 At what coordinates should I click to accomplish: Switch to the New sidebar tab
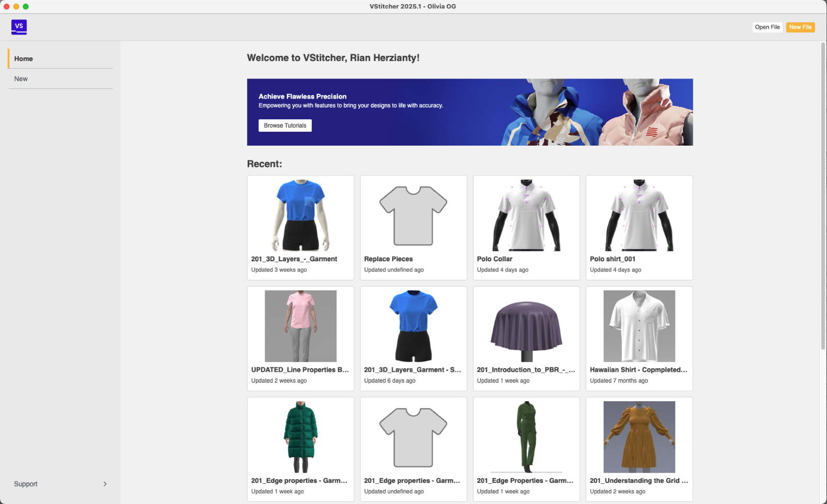pyautogui.click(x=60, y=79)
